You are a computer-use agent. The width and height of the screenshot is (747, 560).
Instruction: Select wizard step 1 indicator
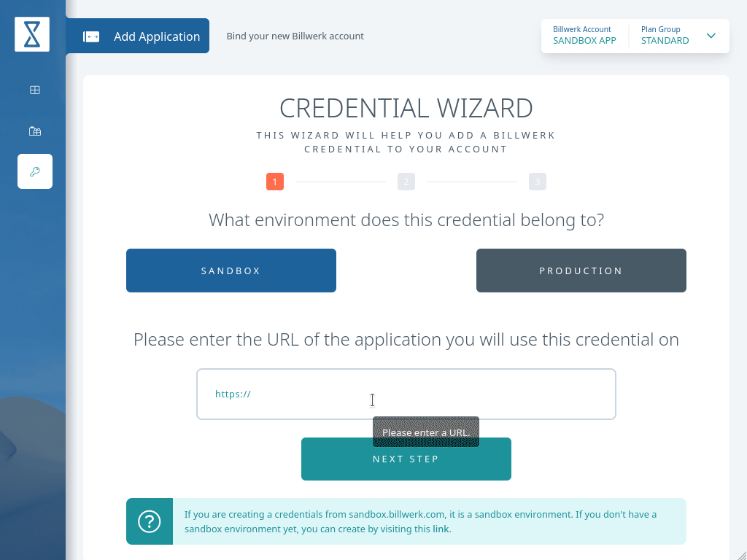pos(275,182)
